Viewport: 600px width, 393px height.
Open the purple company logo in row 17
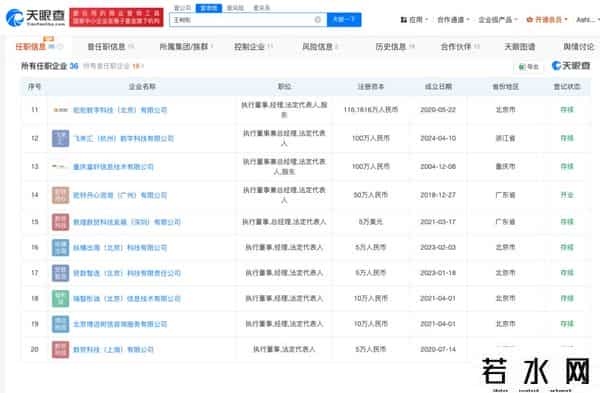click(x=60, y=273)
